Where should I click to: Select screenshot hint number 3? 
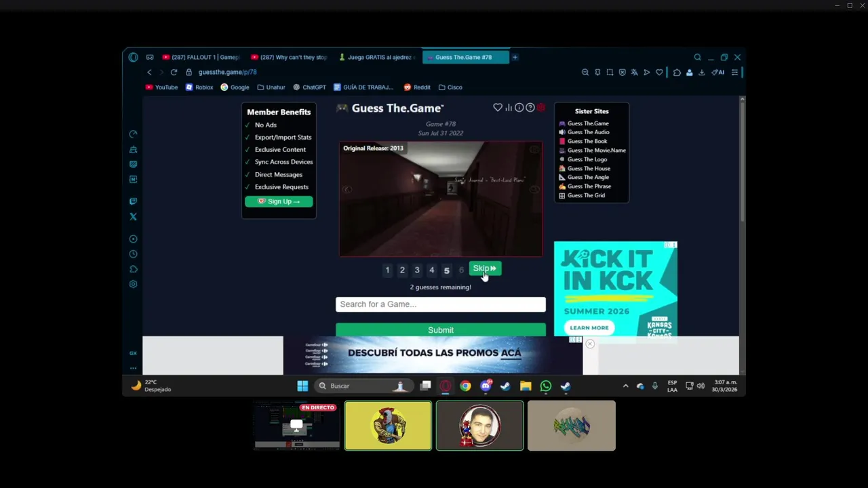point(417,270)
